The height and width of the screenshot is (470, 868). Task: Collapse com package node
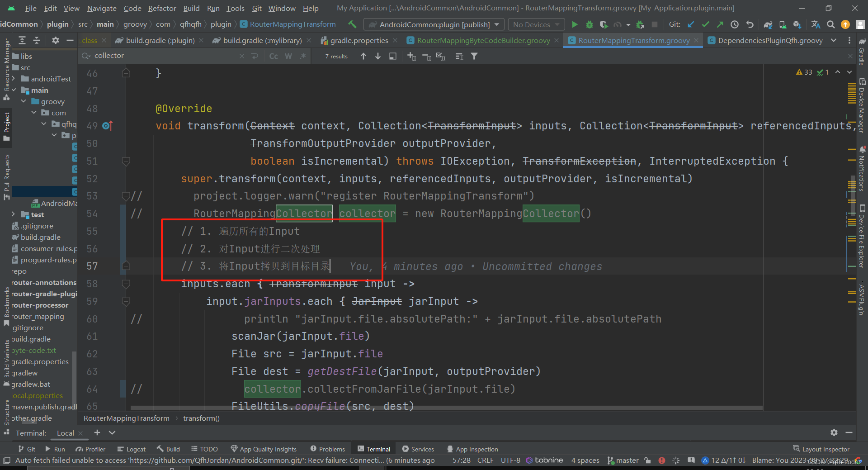pos(34,113)
